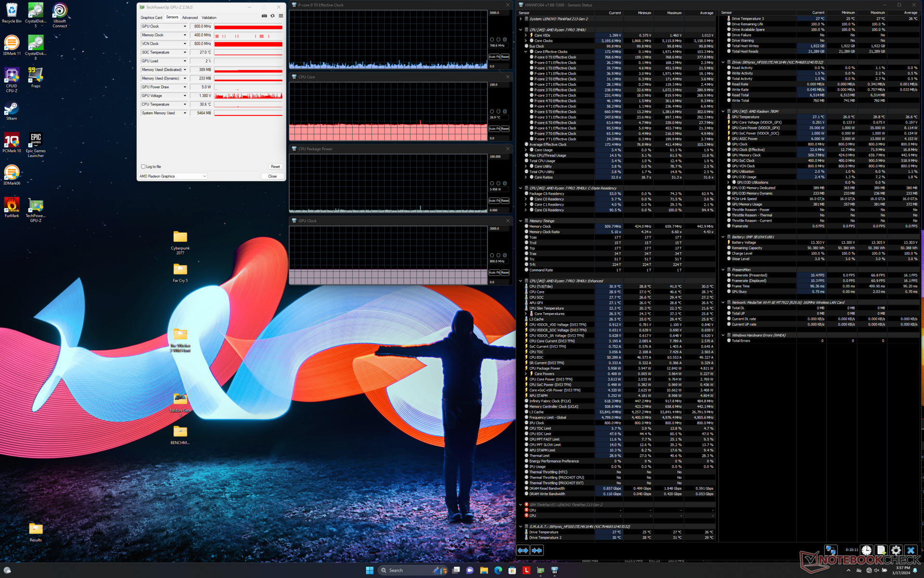Click Reset button in GPU-Z
Image resolution: width=924 pixels, height=578 pixels.
[275, 167]
